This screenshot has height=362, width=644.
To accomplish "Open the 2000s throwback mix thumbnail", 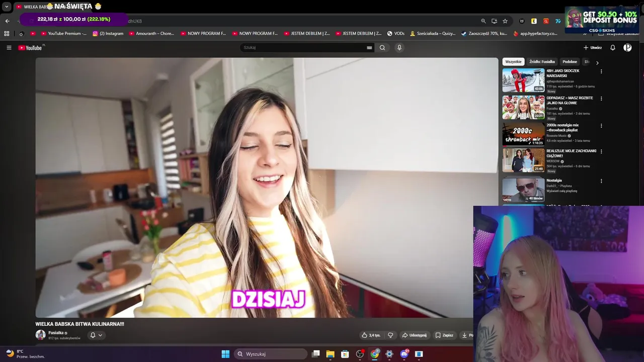I will point(523,134).
